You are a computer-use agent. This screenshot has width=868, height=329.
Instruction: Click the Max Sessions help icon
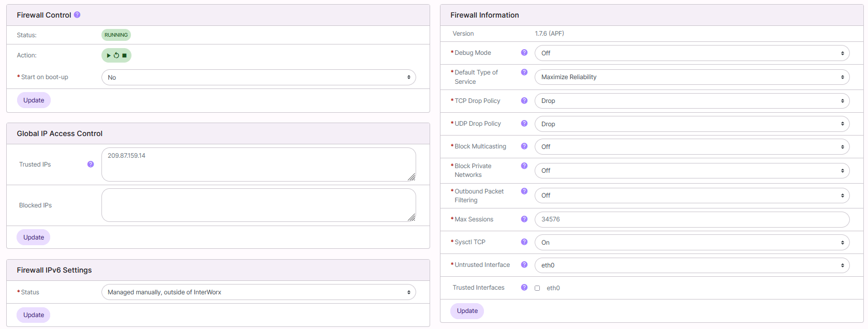(x=524, y=219)
